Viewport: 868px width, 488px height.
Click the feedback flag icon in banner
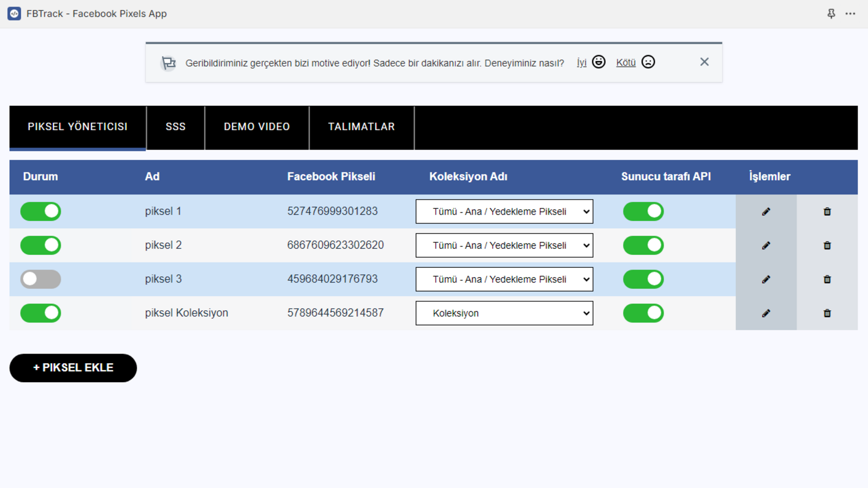tap(169, 63)
